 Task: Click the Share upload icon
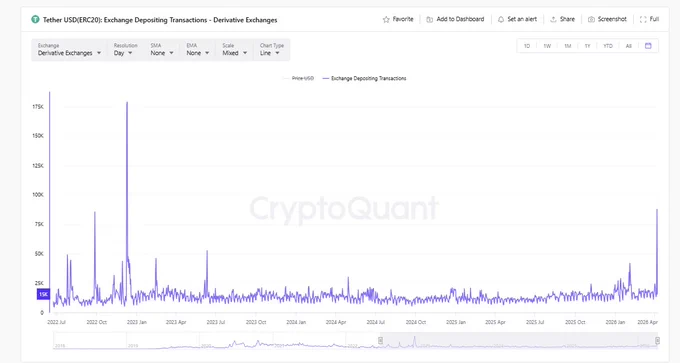tap(553, 20)
